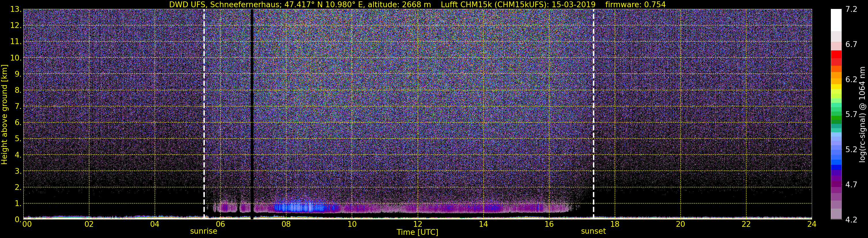Viewport: 868px width, 238px height.
Task: Click the height axis tick '6.'
Action: click(18, 123)
